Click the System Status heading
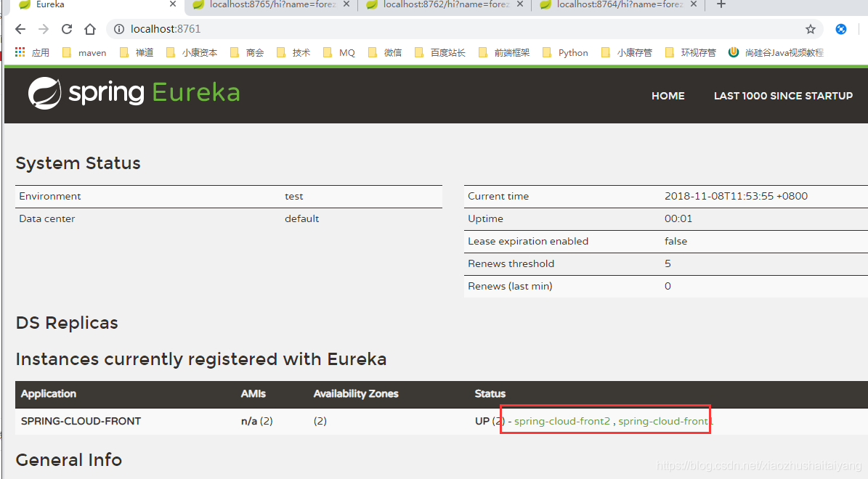Viewport: 868px width, 479px height. click(x=78, y=163)
